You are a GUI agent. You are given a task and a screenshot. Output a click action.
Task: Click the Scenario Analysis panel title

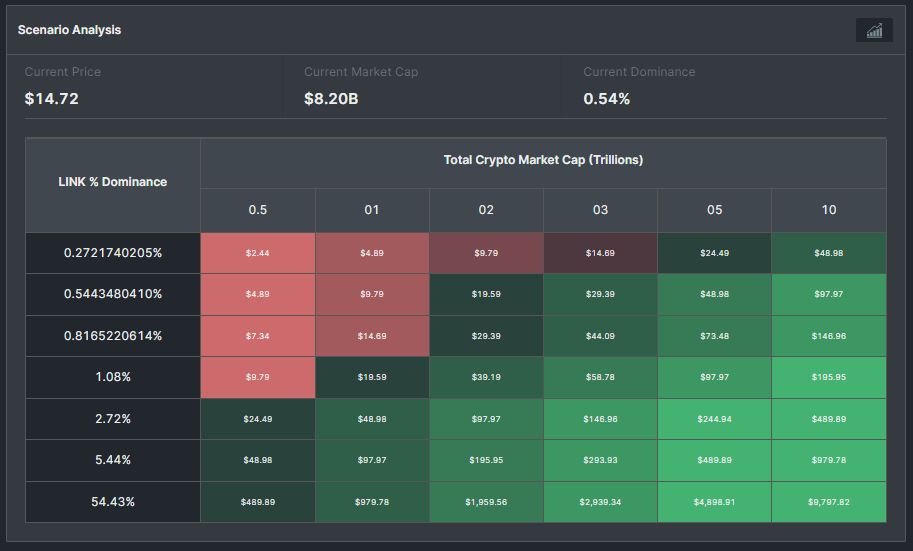(x=69, y=30)
